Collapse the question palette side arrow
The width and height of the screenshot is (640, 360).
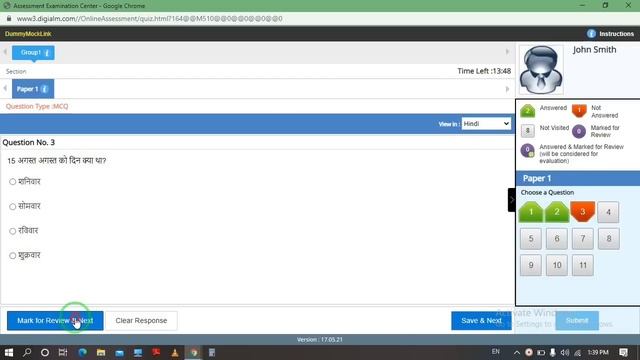[x=512, y=200]
